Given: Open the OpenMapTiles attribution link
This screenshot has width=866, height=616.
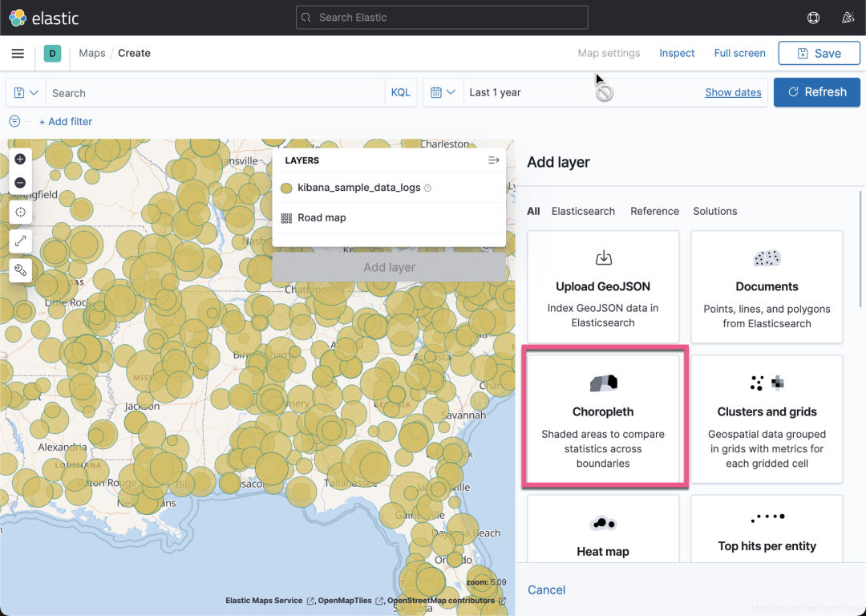Looking at the screenshot, I should (350, 601).
